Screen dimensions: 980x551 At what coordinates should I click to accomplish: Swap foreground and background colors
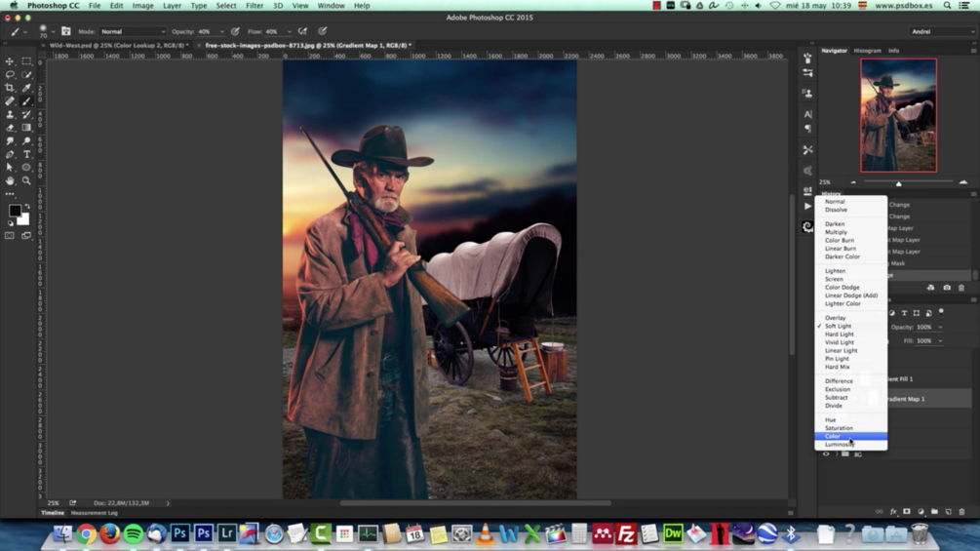[27, 206]
